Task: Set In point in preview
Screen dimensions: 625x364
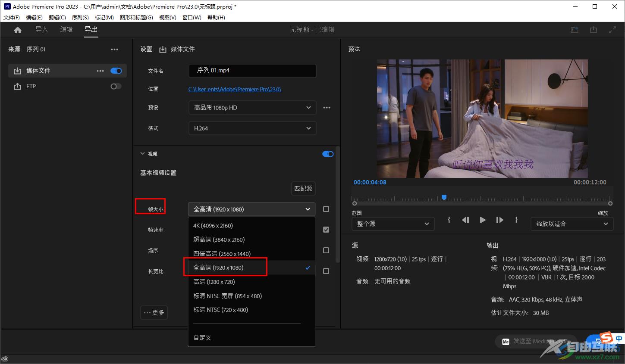Action: [x=449, y=220]
